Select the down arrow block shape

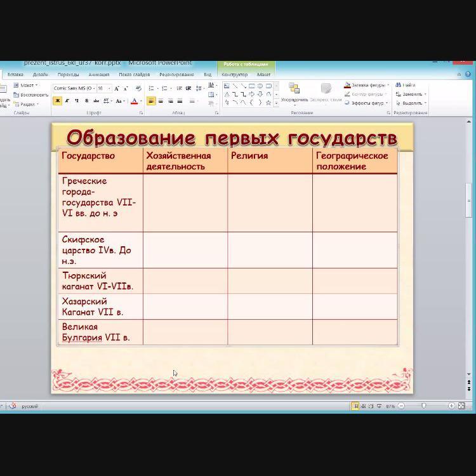(260, 95)
